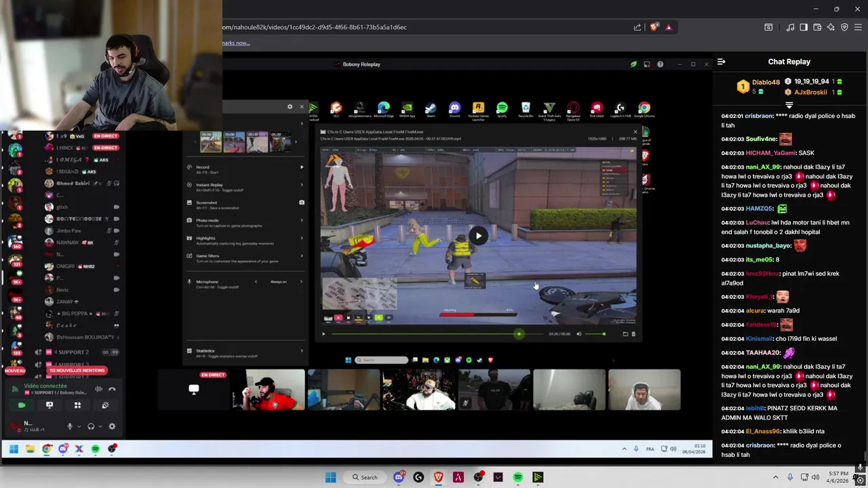
Task: Open the NVIDIA overlay settings gear
Action: coord(290,106)
